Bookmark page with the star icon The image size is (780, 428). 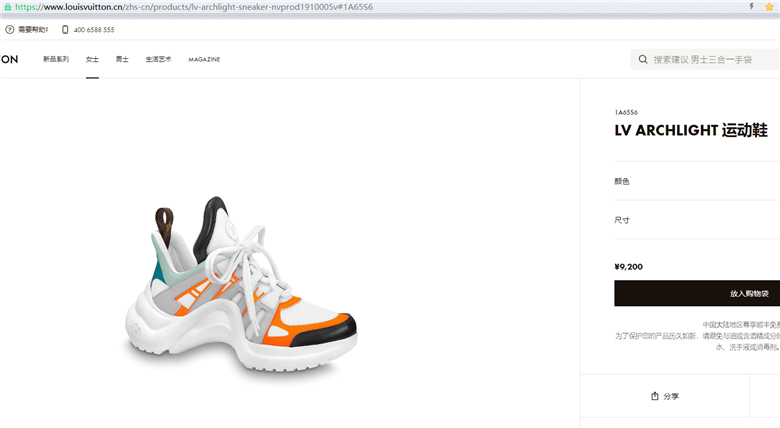tap(770, 6)
